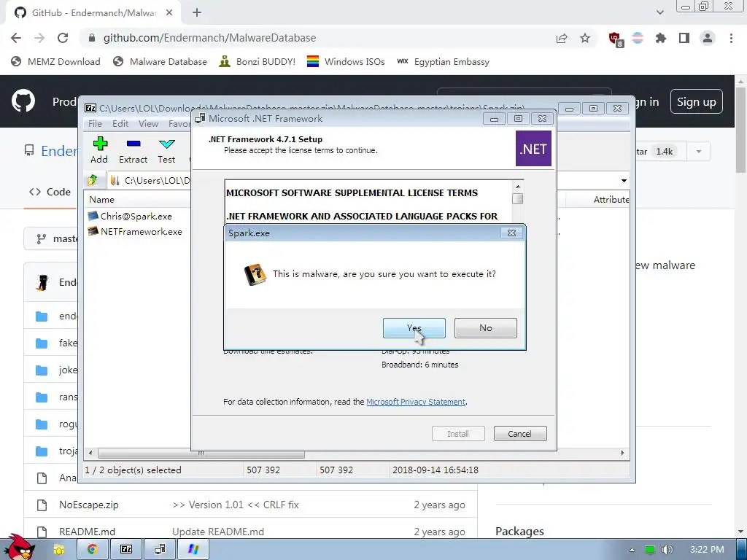
Task: Open the File menu in 7-Zip
Action: (x=95, y=124)
